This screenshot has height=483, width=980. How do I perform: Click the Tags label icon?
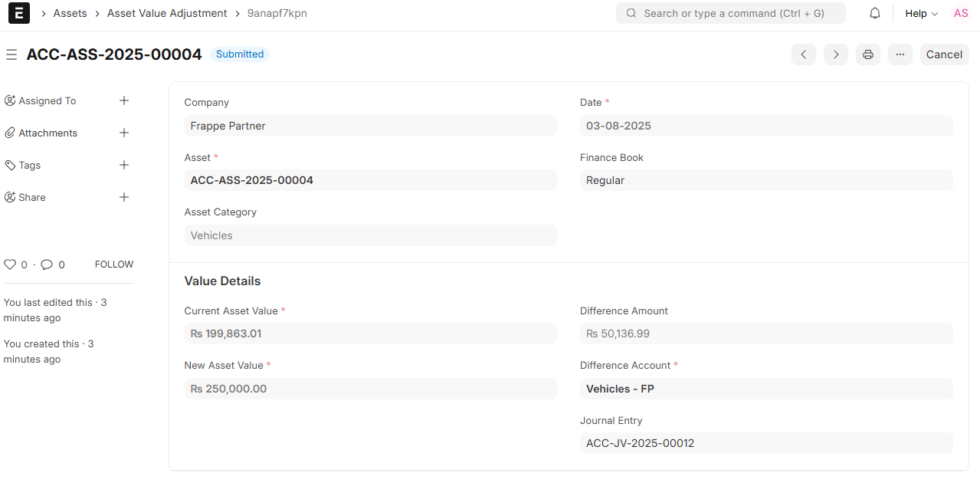(10, 165)
